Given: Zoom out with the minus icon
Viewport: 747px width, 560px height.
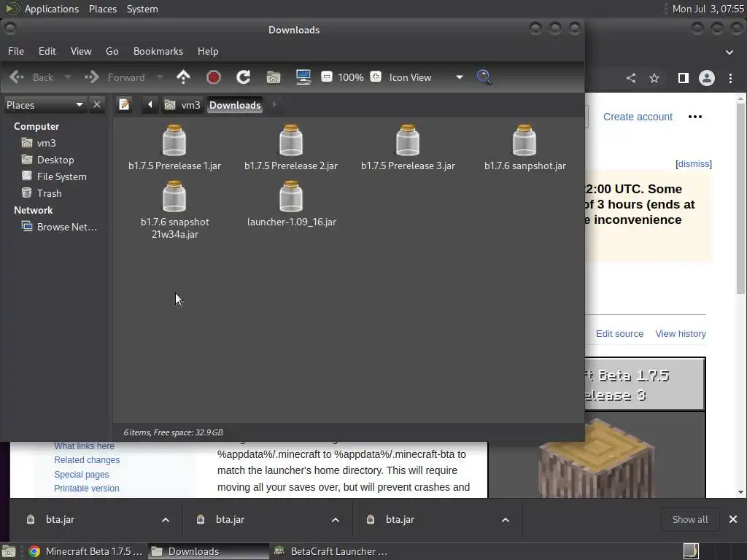Looking at the screenshot, I should (327, 77).
